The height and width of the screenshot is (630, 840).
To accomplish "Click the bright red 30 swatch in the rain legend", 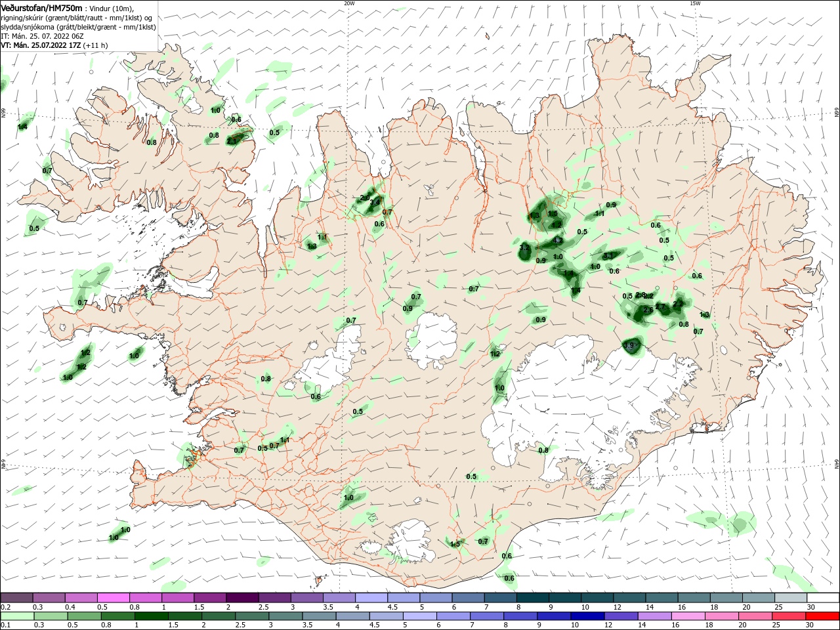I will [x=822, y=616].
